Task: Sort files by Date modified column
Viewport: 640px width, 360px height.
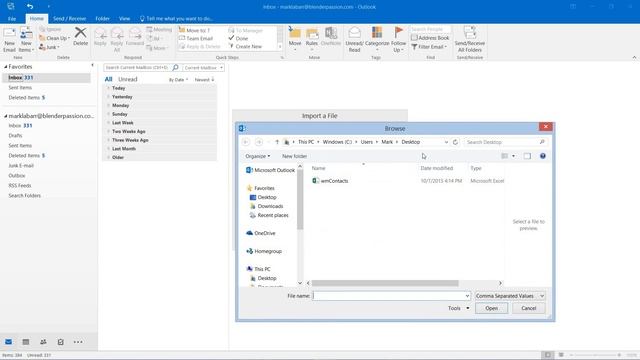Action: tap(436, 168)
